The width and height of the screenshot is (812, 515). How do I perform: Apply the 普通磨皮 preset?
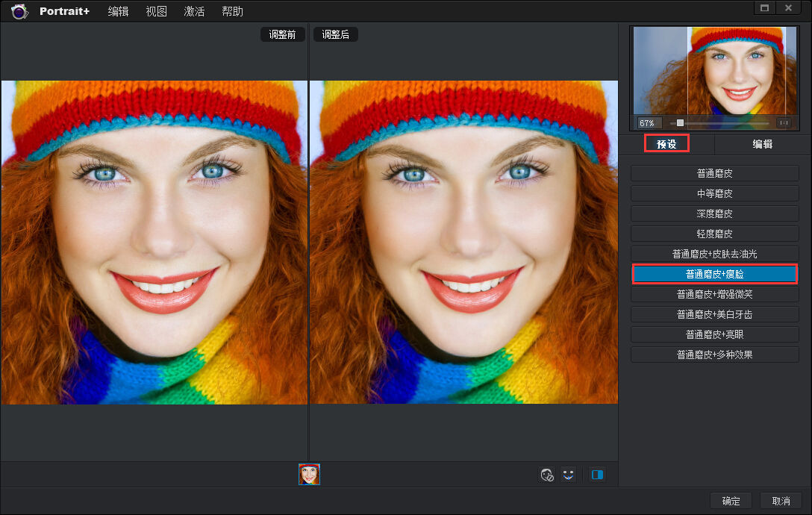[x=715, y=173]
